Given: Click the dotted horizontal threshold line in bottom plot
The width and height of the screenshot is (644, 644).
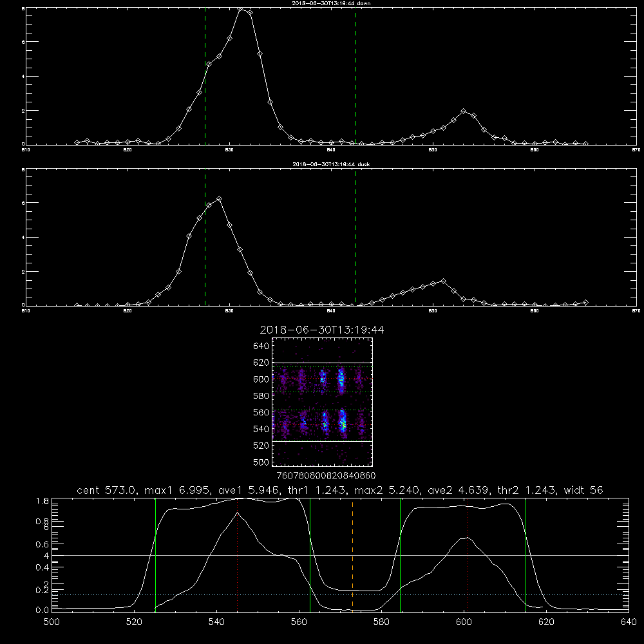Looking at the screenshot, I should click(340, 594).
